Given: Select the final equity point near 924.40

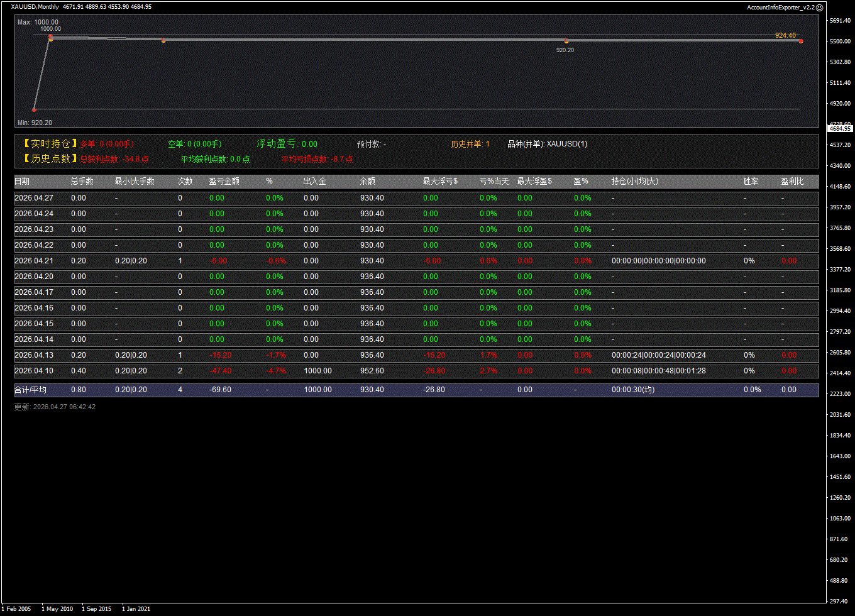Looking at the screenshot, I should coord(801,41).
